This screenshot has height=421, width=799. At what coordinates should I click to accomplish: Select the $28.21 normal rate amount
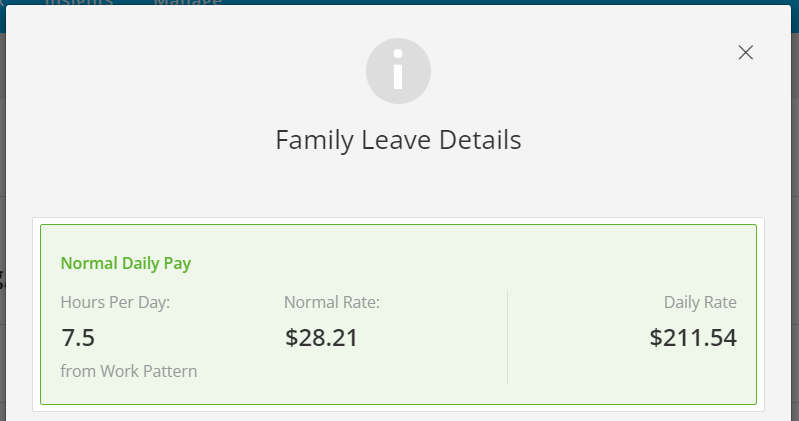coord(321,337)
